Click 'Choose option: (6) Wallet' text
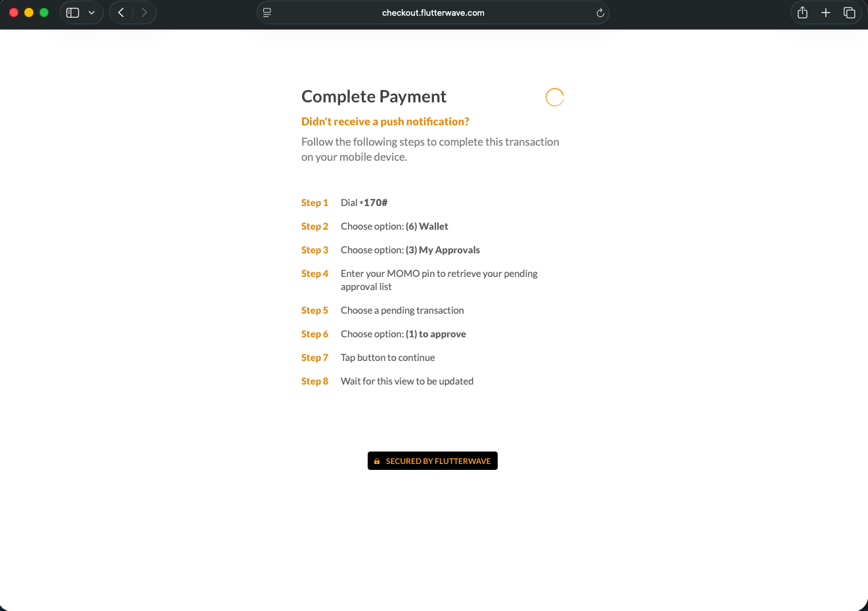 [x=395, y=226]
